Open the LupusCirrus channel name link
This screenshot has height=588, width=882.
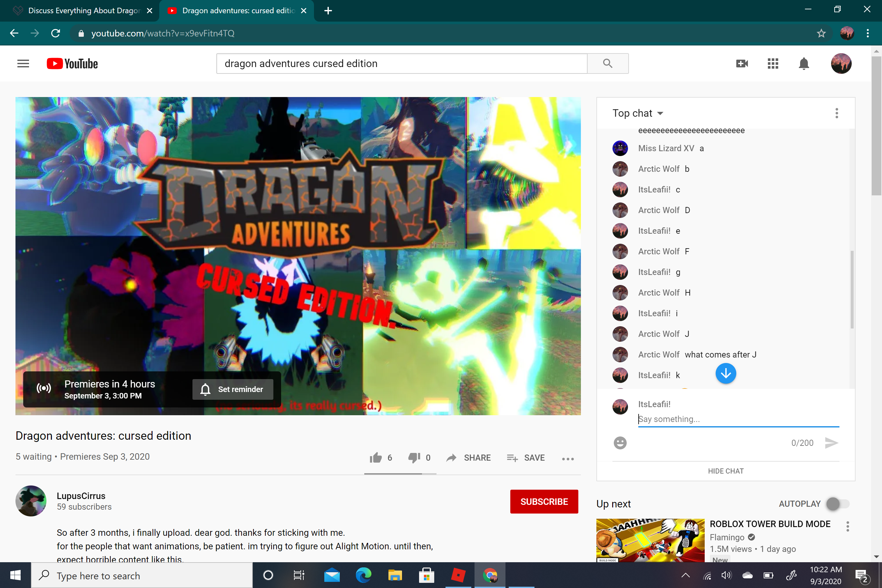pos(81,496)
